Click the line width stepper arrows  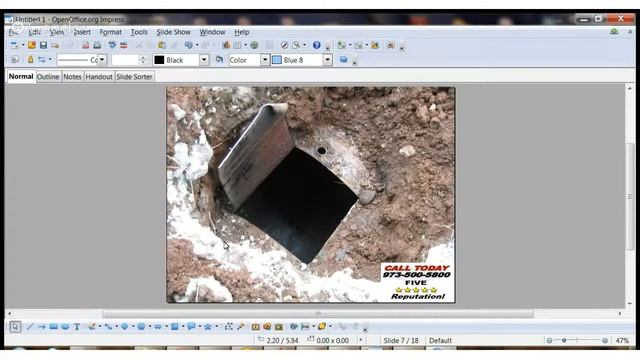pyautogui.click(x=143, y=60)
